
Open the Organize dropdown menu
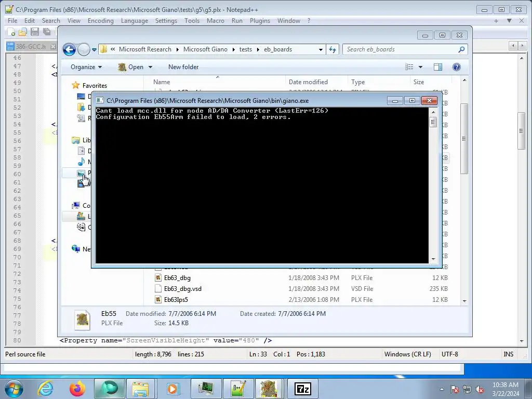pos(86,67)
